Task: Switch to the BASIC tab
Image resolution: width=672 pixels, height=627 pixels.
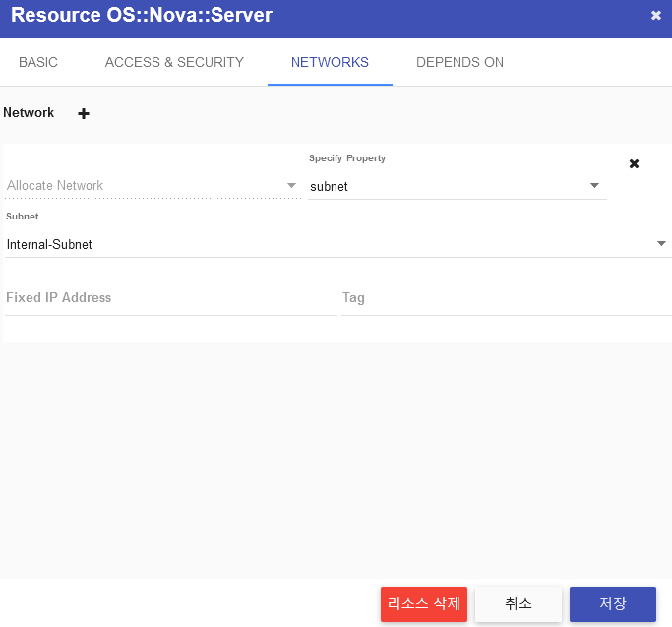Action: pos(38,63)
